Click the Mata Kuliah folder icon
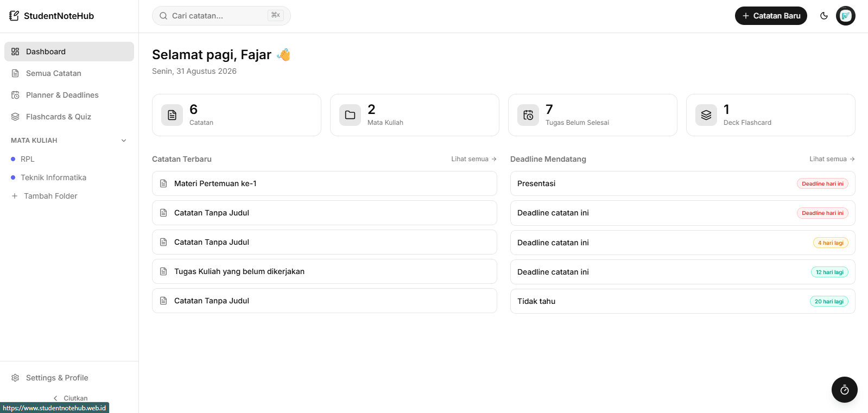 tap(350, 115)
